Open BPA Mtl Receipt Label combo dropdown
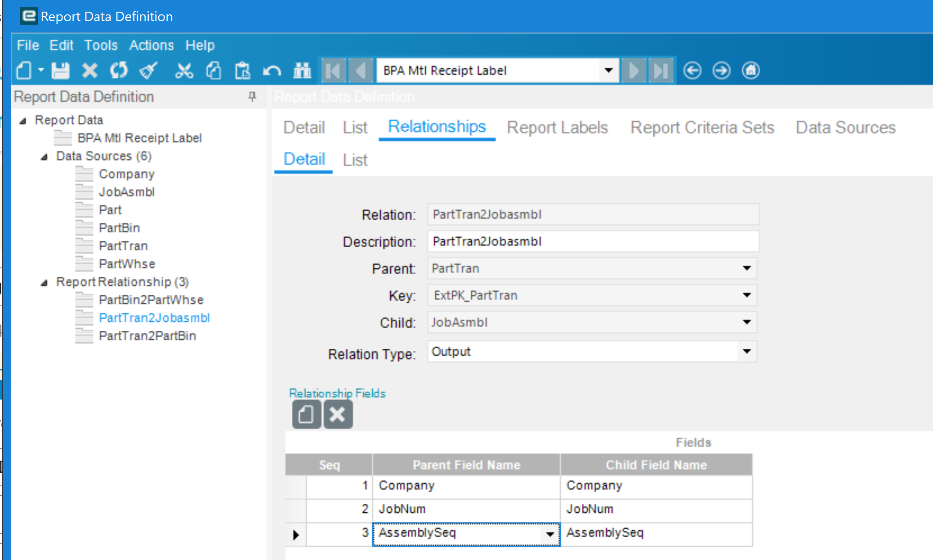The height and width of the screenshot is (560, 933). coord(608,71)
